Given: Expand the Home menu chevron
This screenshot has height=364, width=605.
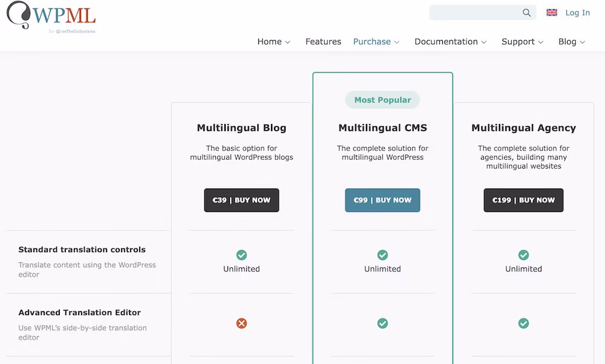Looking at the screenshot, I should click(x=287, y=42).
